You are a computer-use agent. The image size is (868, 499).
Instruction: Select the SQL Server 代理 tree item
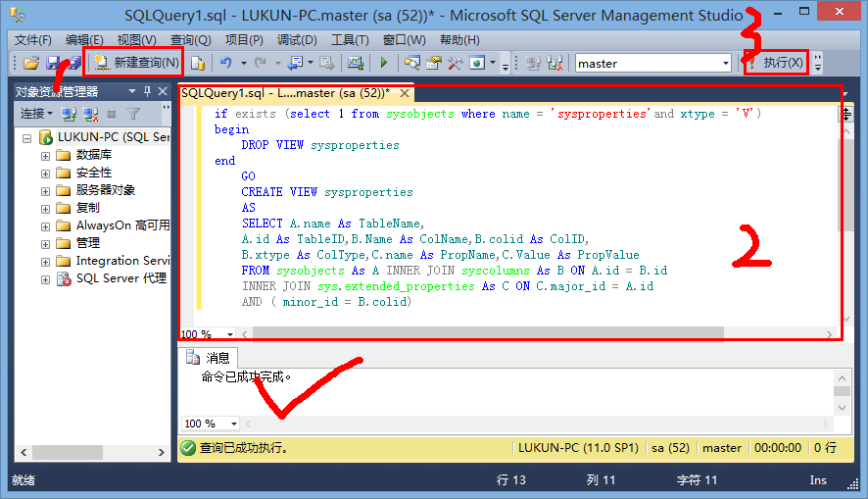pos(121,278)
